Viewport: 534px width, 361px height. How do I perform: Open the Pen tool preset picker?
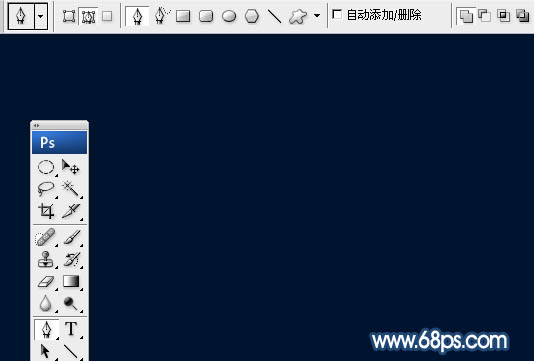tap(41, 16)
